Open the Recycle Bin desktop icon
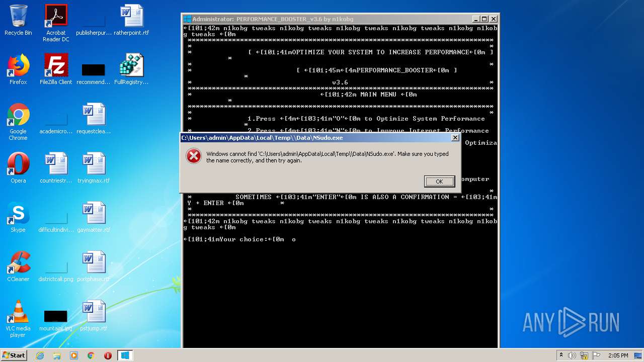Screen dimensions: 644x362 [x=18, y=20]
